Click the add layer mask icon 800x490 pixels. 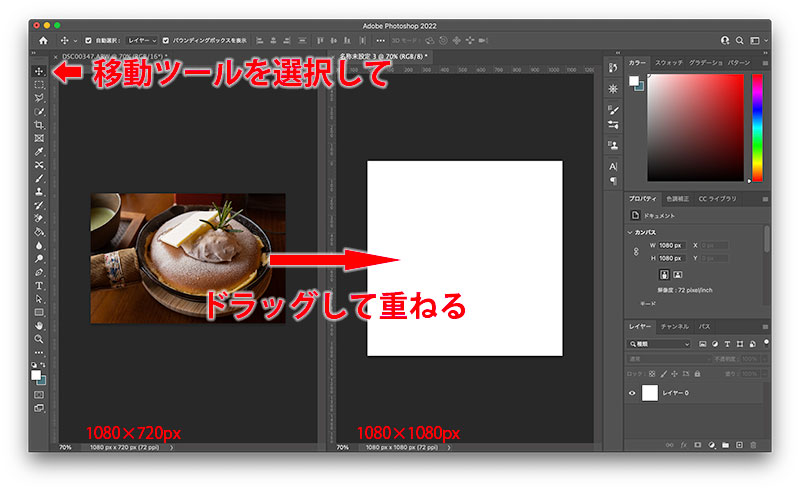coord(698,445)
